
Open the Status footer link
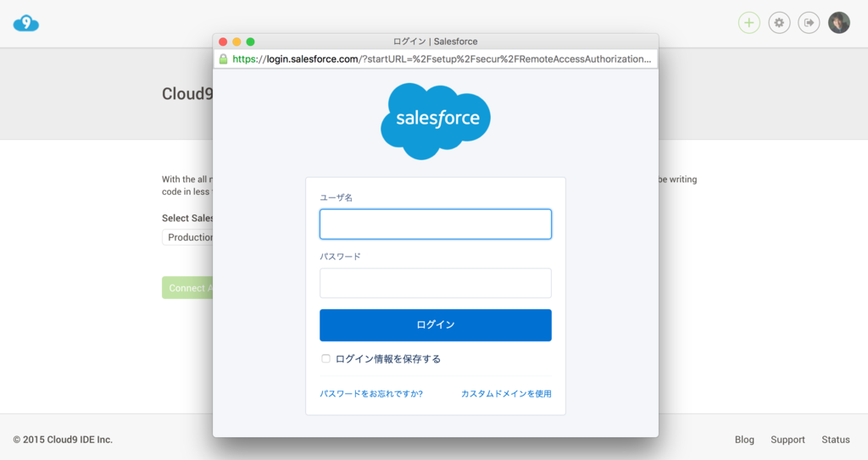point(835,440)
